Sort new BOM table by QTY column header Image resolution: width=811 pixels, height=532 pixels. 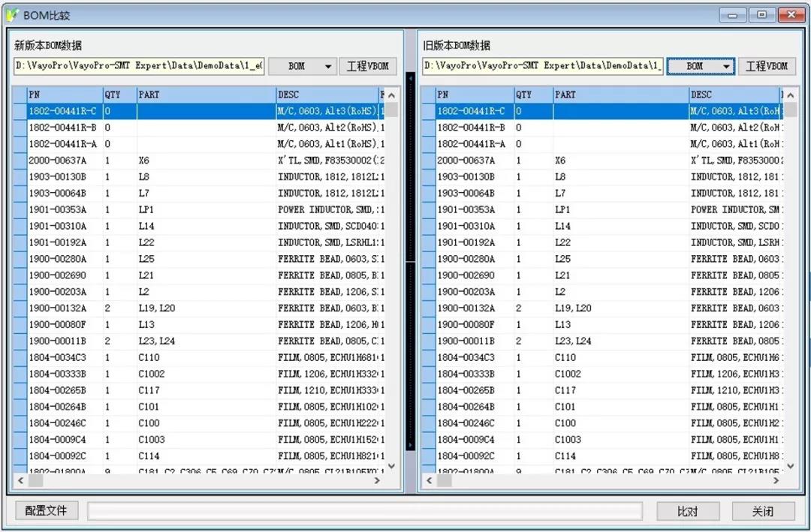[x=119, y=95]
